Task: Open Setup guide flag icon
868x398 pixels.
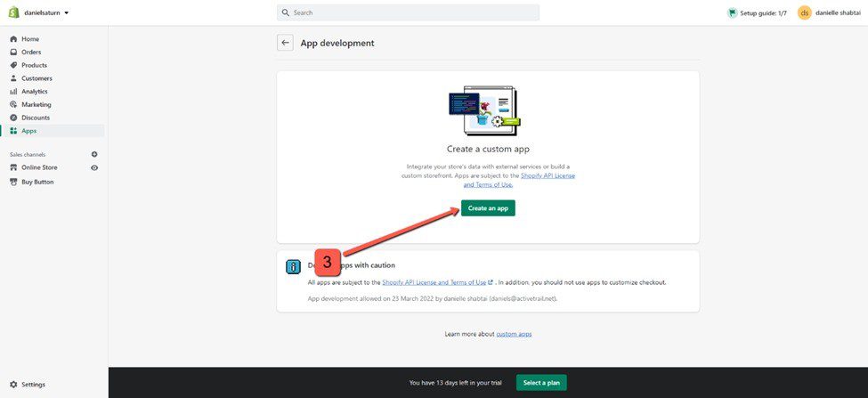Action: click(x=732, y=13)
